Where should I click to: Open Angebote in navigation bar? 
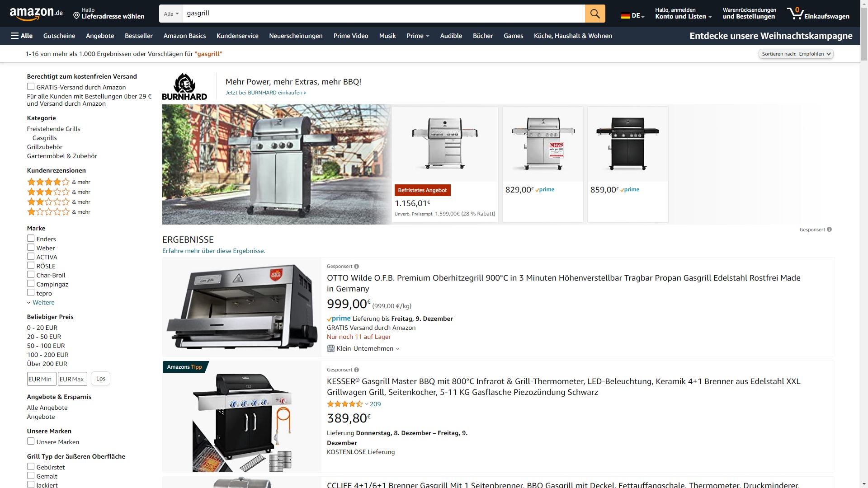coord(100,36)
